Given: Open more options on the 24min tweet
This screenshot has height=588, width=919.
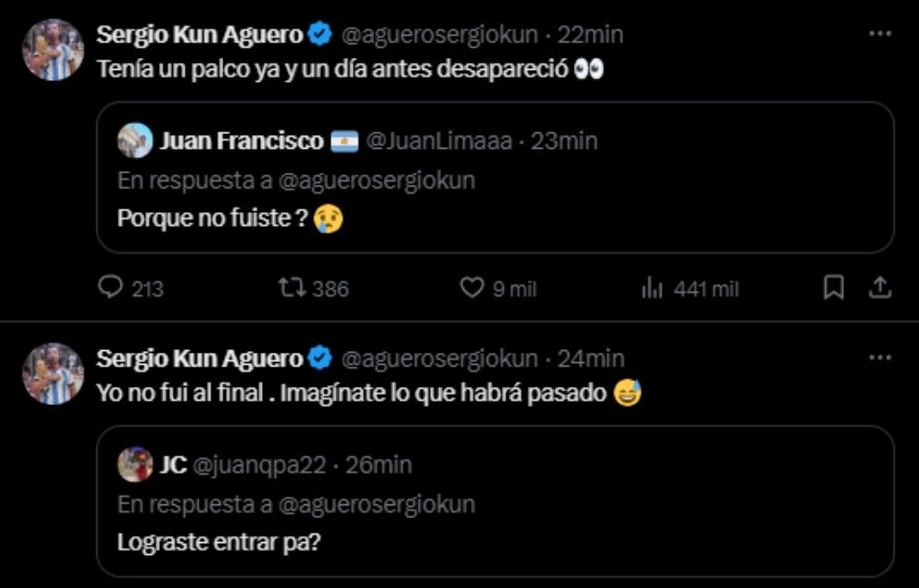Looking at the screenshot, I should click(879, 357).
